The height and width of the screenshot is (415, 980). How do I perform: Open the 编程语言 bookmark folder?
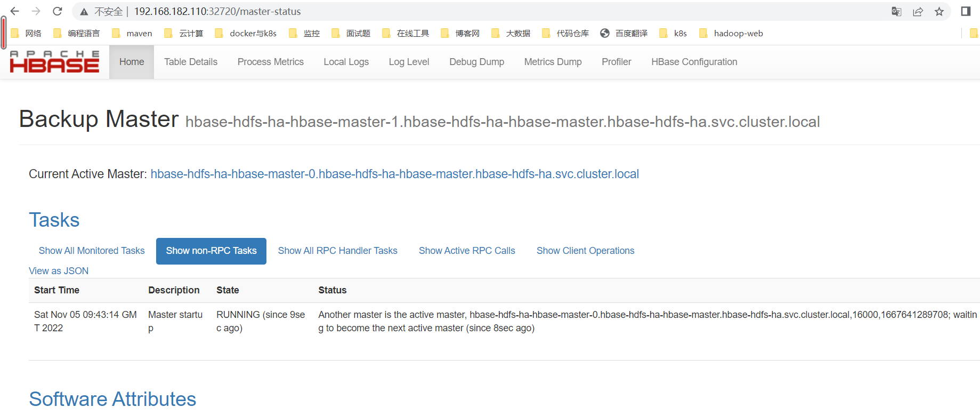[77, 33]
